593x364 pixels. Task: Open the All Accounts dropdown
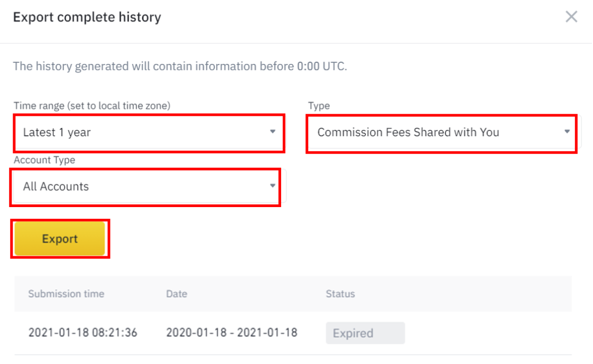145,186
